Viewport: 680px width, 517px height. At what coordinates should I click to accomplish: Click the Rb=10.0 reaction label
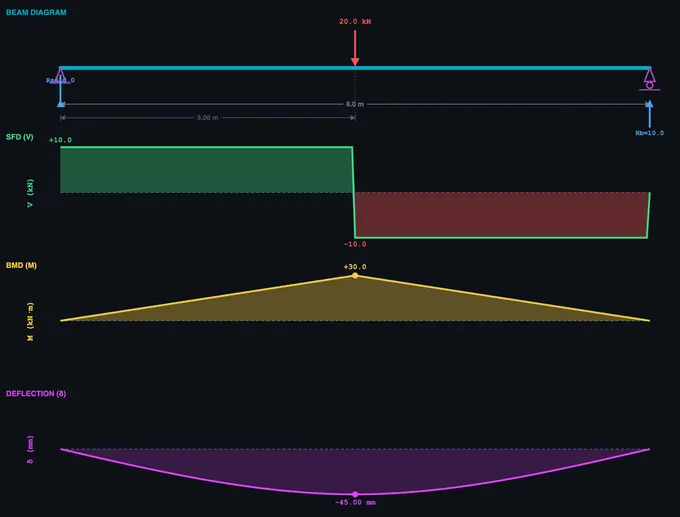[649, 133]
